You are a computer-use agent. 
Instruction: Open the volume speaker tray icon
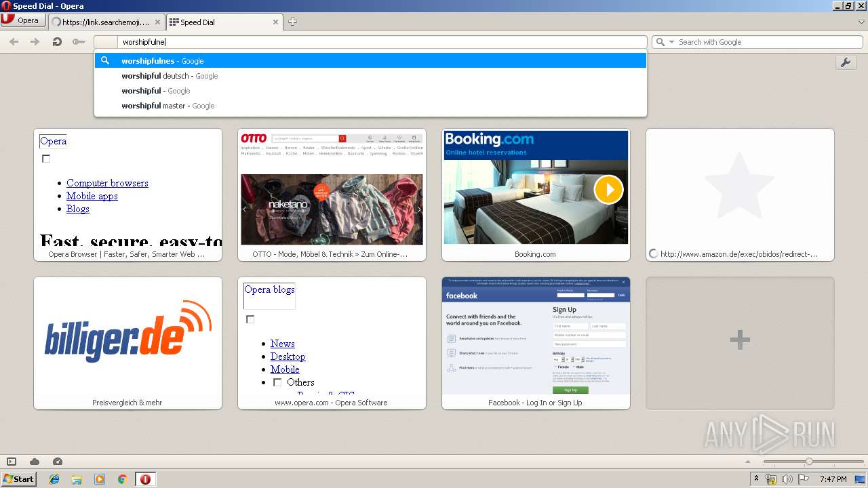[x=787, y=479]
